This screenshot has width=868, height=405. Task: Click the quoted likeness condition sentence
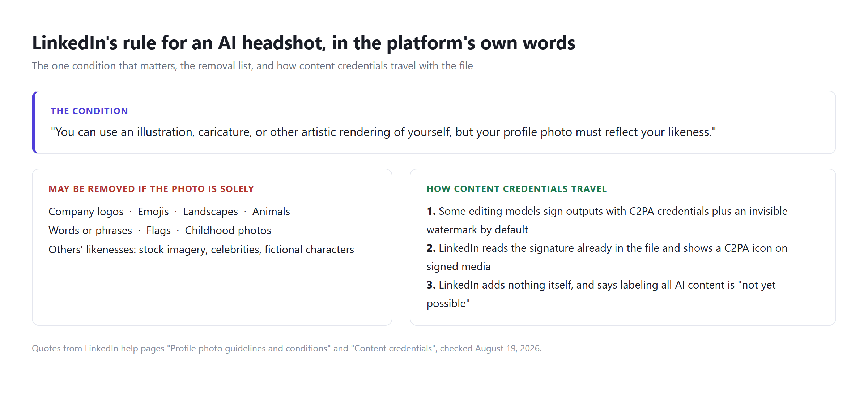click(383, 132)
